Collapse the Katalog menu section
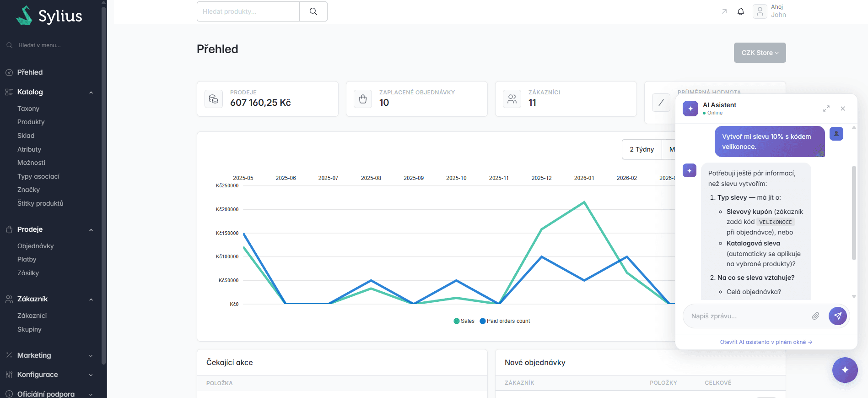 tap(91, 93)
